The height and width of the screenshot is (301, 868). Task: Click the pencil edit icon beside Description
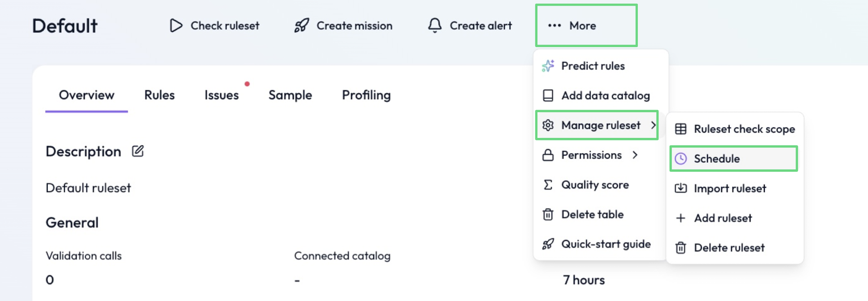138,151
